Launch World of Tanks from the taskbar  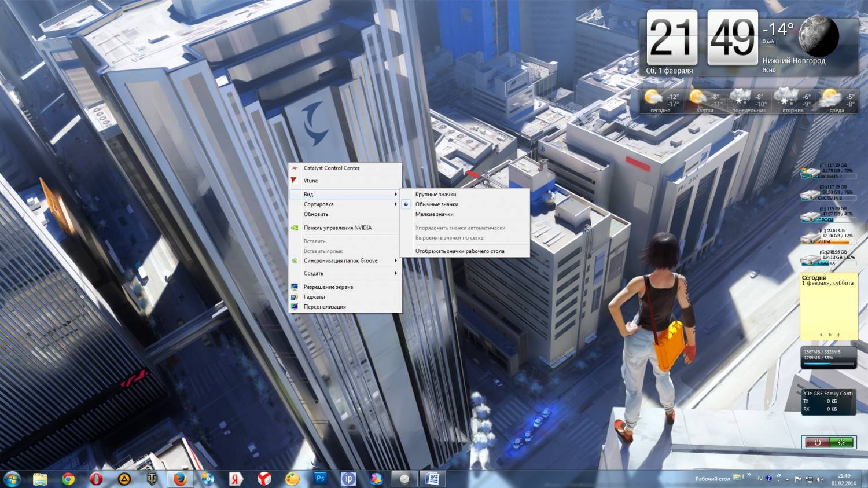pyautogui.click(x=152, y=479)
